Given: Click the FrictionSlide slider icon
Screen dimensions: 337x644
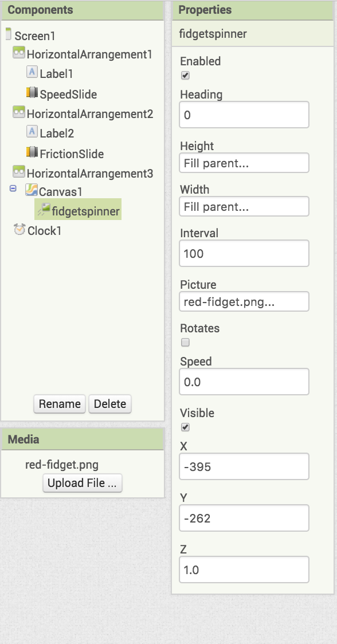Looking at the screenshot, I should point(32,152).
